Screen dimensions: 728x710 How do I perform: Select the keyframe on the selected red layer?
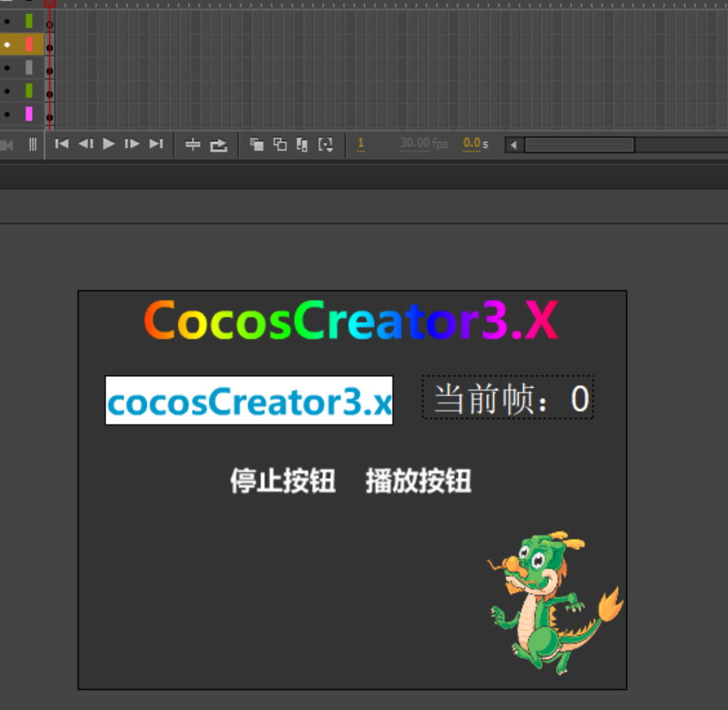(x=50, y=46)
